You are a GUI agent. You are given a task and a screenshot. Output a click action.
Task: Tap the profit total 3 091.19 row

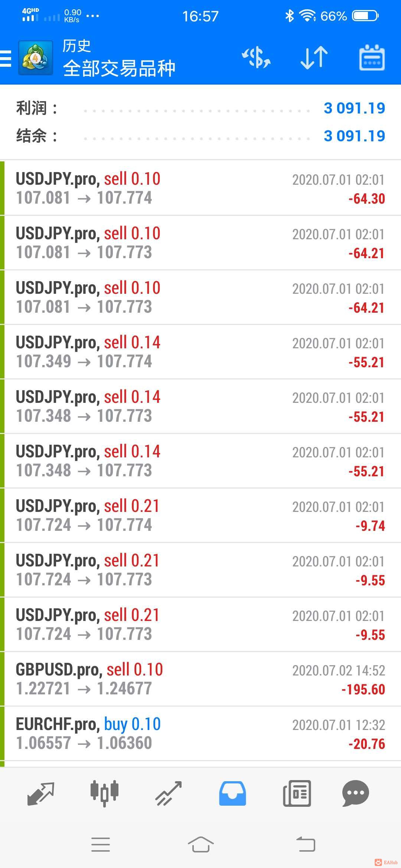tap(200, 108)
